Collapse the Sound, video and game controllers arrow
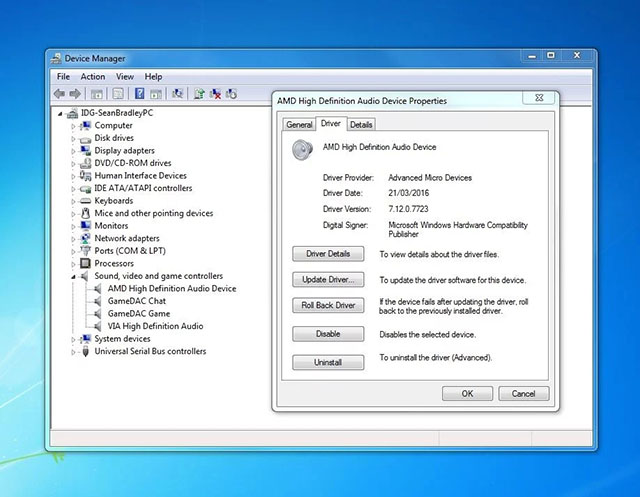The height and width of the screenshot is (497, 640). (x=73, y=277)
